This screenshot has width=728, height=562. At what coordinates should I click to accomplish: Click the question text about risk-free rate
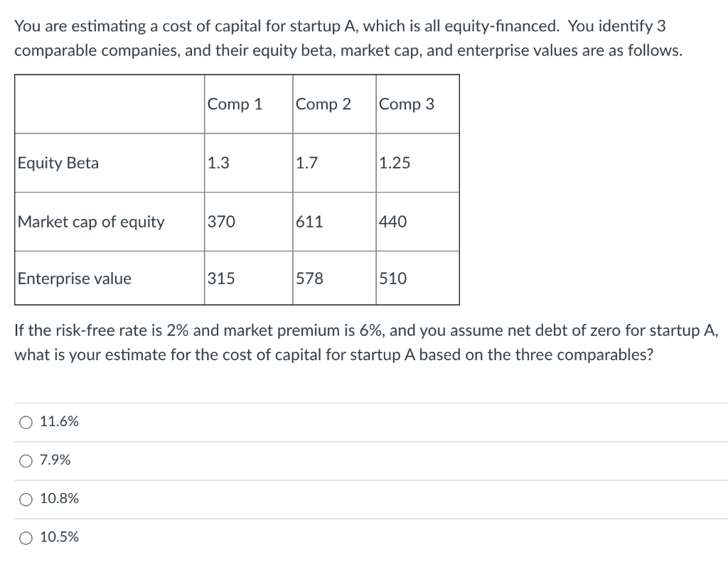tap(364, 342)
